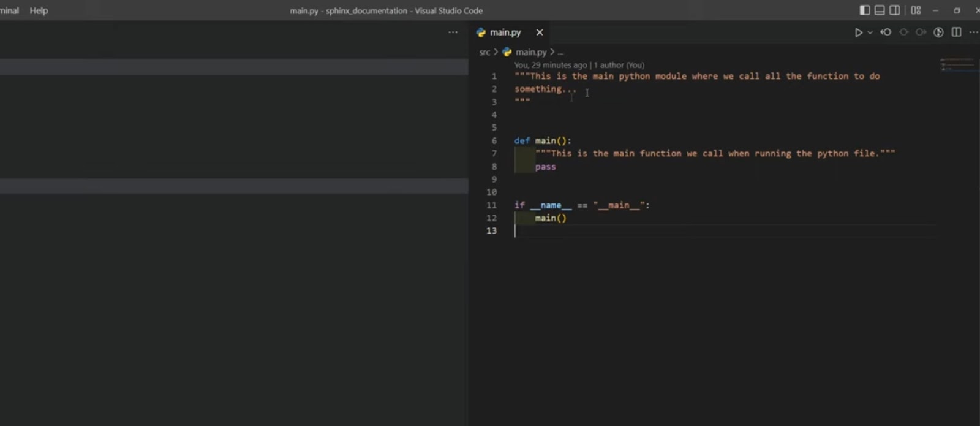
Task: Close the main.py editor tab
Action: click(x=540, y=32)
